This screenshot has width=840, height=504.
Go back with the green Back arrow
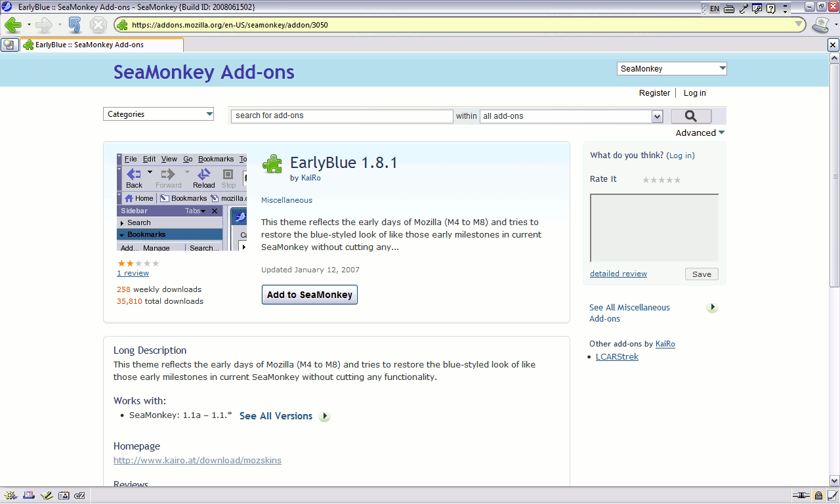(x=12, y=25)
